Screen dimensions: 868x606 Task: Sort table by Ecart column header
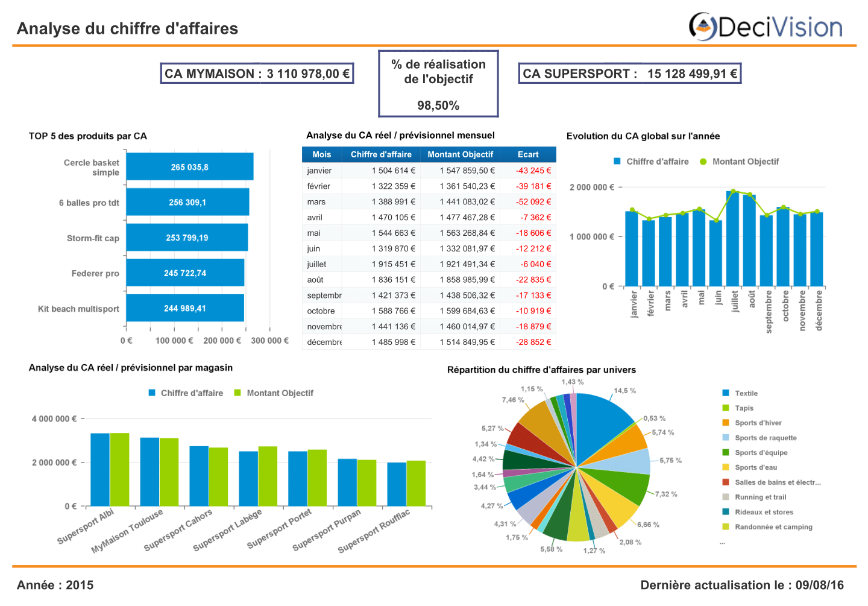click(528, 154)
